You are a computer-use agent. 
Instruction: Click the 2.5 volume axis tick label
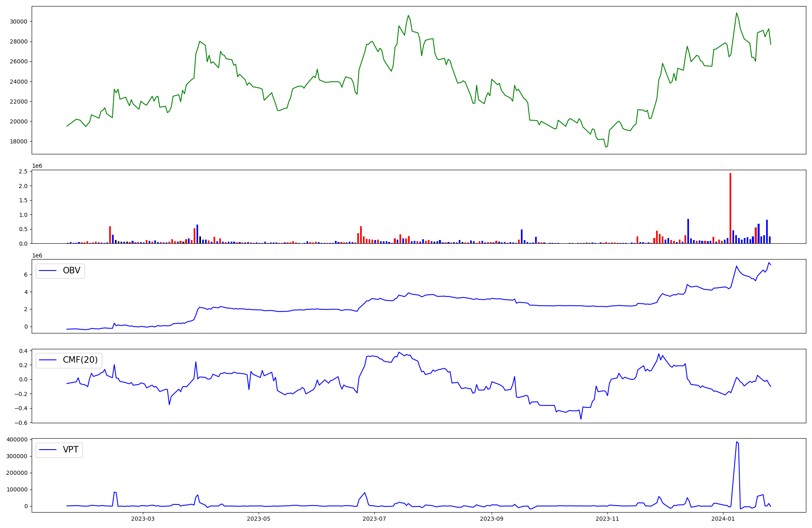tap(23, 172)
